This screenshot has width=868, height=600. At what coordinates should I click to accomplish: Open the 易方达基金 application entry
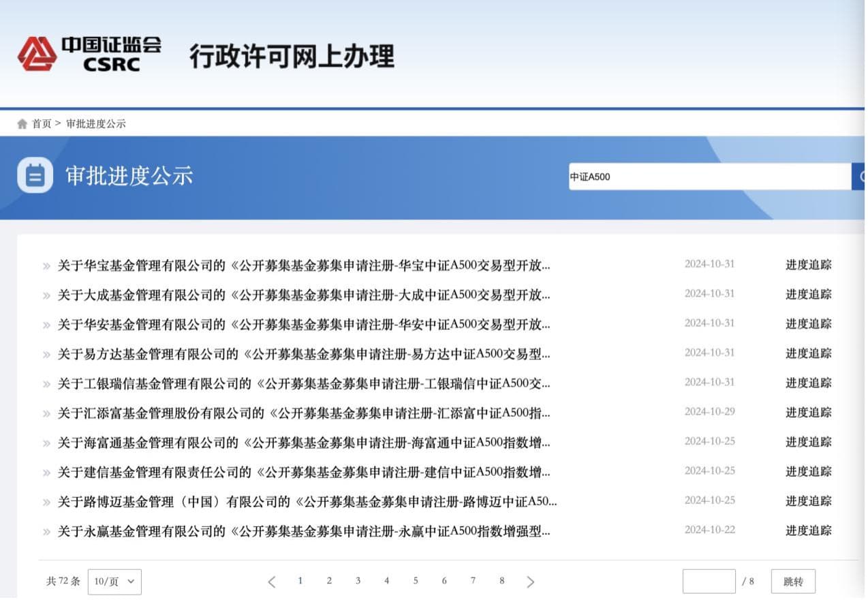303,354
